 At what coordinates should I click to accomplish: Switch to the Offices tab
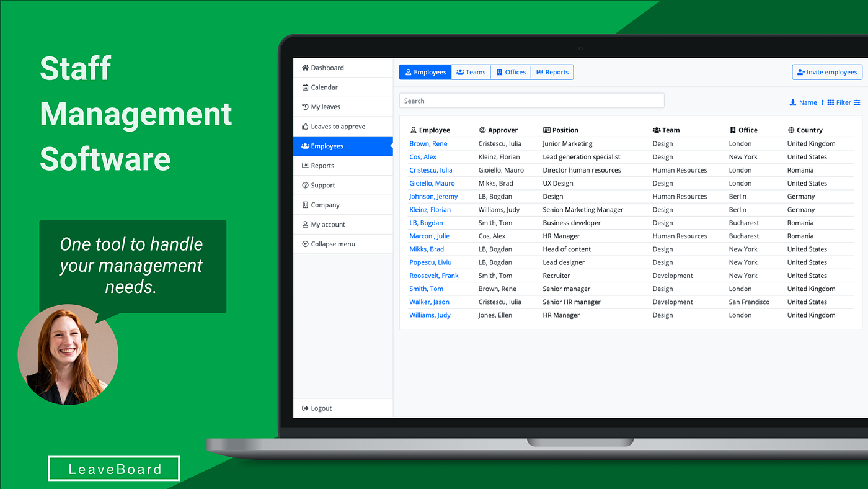tap(511, 72)
